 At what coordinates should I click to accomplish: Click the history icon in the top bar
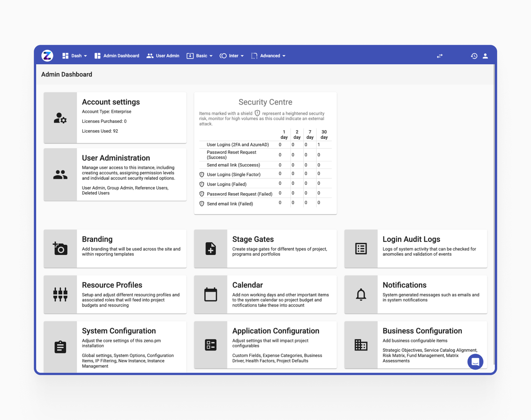tap(474, 56)
